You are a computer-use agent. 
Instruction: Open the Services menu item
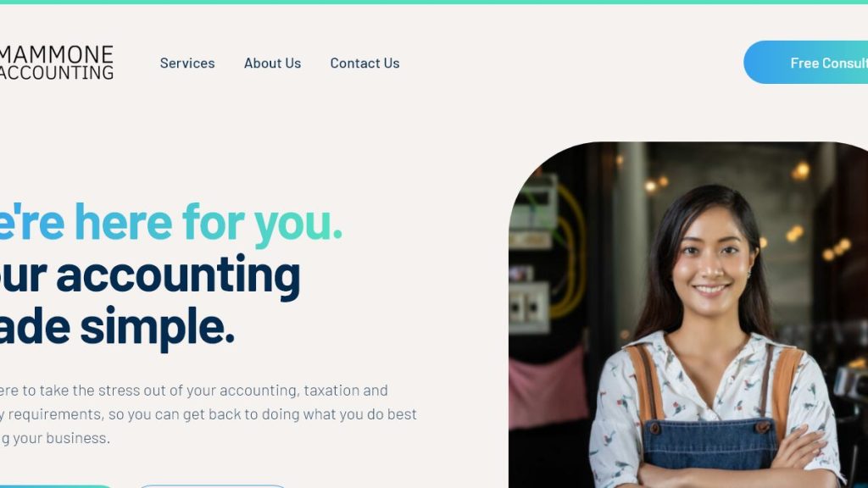[x=187, y=63]
